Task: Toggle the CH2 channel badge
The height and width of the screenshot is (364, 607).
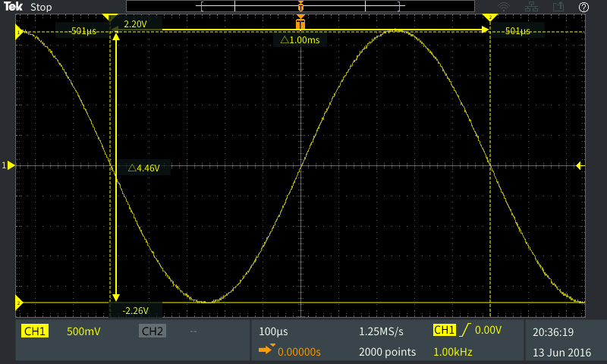Action: click(152, 331)
